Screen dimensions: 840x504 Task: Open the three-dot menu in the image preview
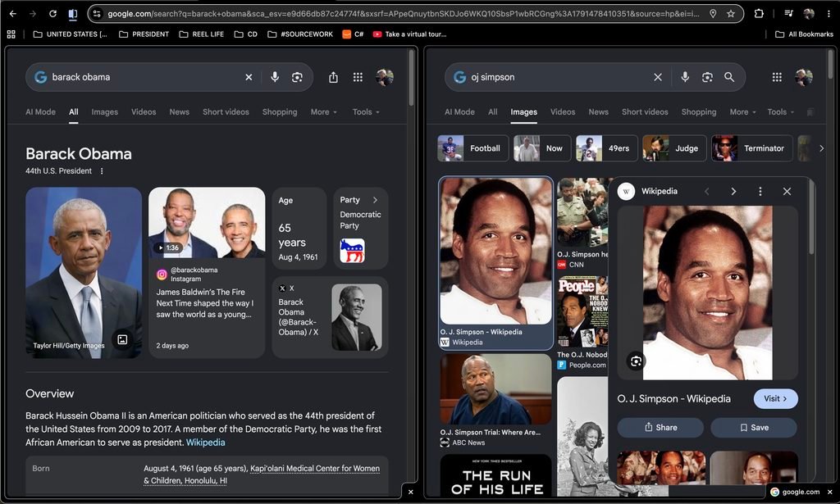(760, 191)
